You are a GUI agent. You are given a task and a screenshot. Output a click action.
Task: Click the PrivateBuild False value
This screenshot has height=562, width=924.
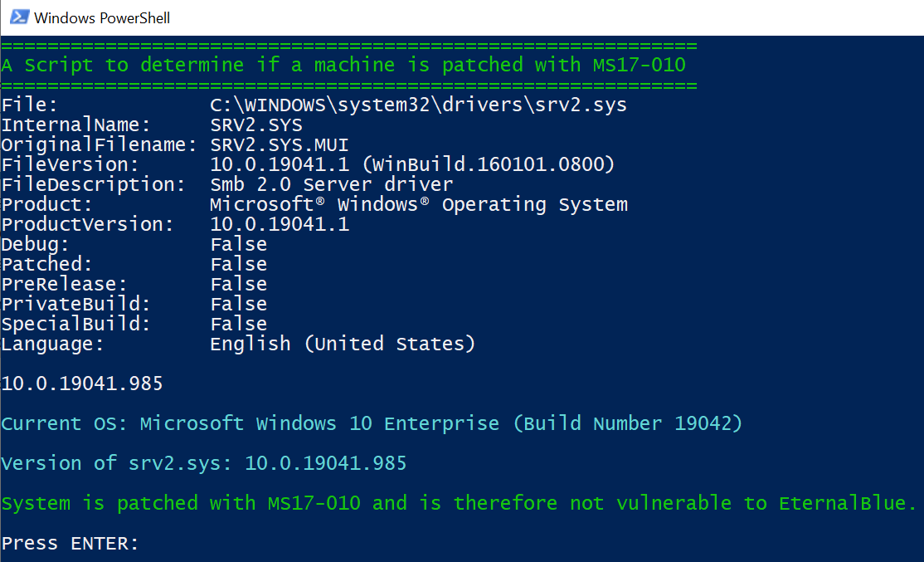pyautogui.click(x=239, y=305)
